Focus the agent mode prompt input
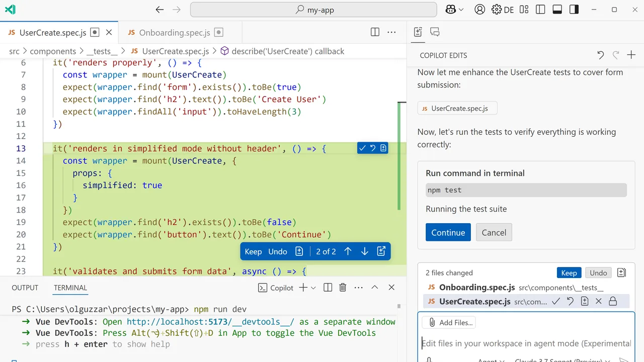This screenshot has width=644, height=362. [x=526, y=343]
